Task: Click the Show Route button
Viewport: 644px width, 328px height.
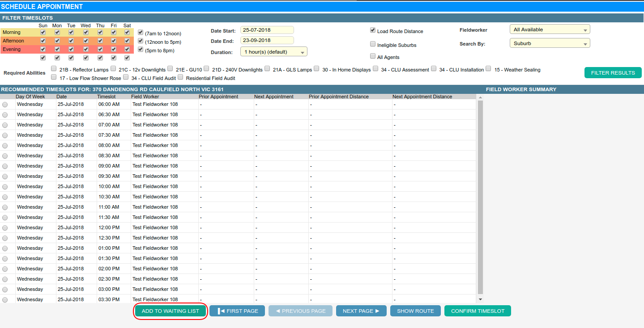Action: (415, 311)
